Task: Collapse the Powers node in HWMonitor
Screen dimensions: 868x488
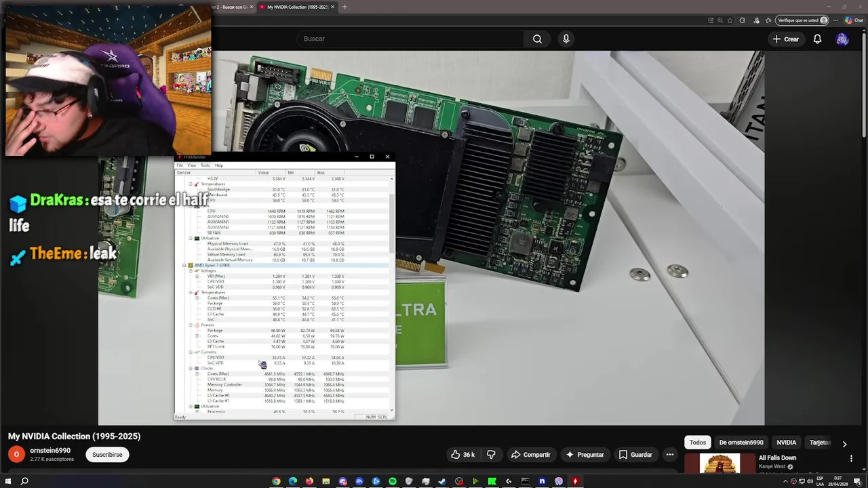Action: tap(191, 325)
